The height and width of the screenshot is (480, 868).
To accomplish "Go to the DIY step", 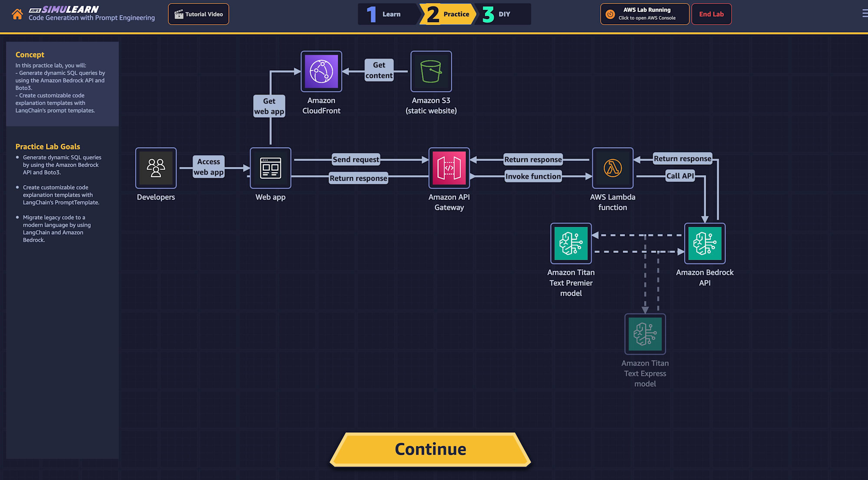I will (503, 14).
